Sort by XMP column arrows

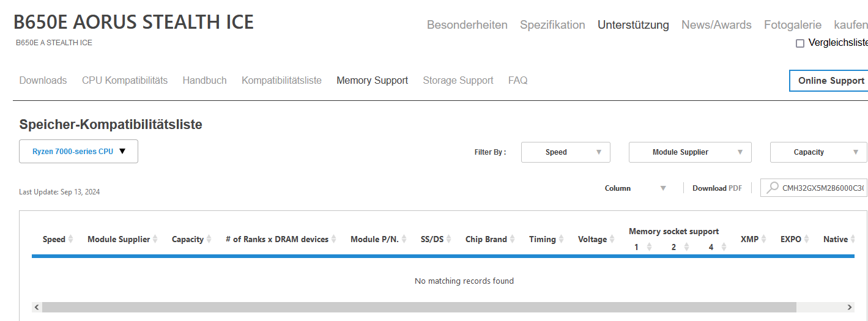pyautogui.click(x=764, y=239)
